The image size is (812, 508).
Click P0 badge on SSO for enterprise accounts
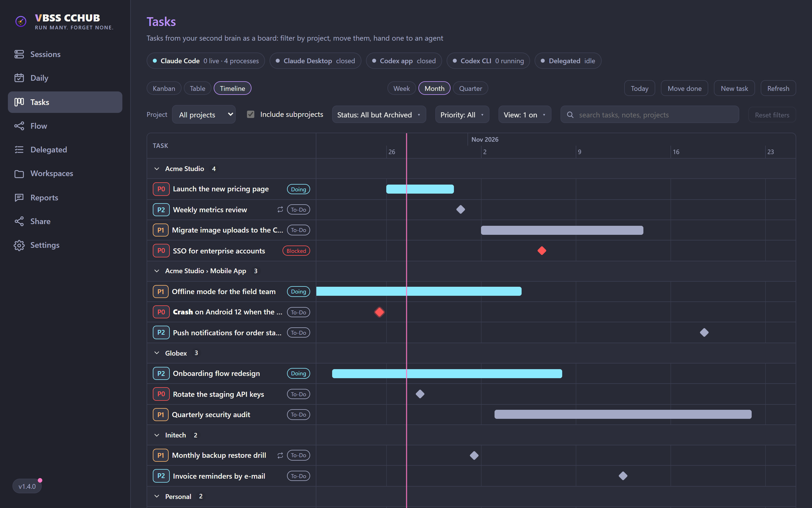tap(161, 251)
